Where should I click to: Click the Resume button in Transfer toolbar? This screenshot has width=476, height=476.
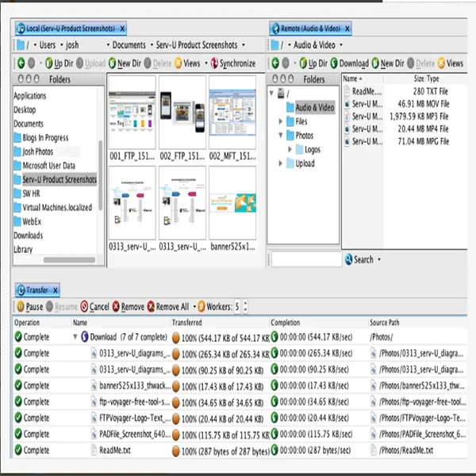click(62, 306)
